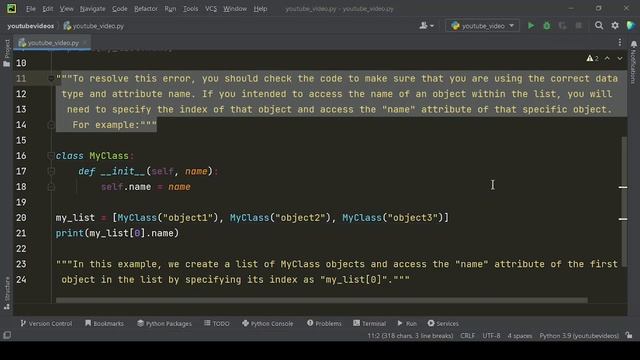
Task: Place cursor on print(my_list[0].name) line
Action: tap(117, 233)
